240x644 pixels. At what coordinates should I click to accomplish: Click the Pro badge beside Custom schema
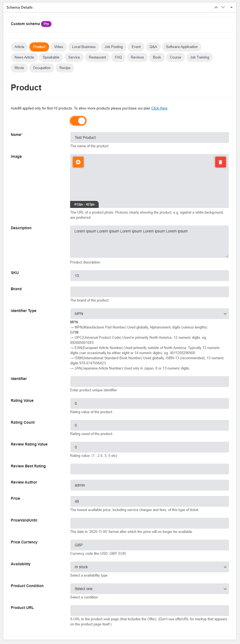point(46,24)
